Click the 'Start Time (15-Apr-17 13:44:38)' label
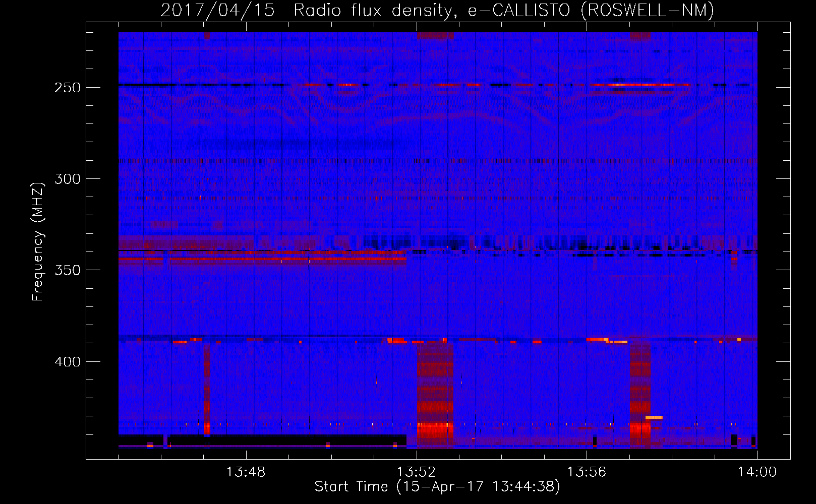This screenshot has height=504, width=816. [x=437, y=487]
